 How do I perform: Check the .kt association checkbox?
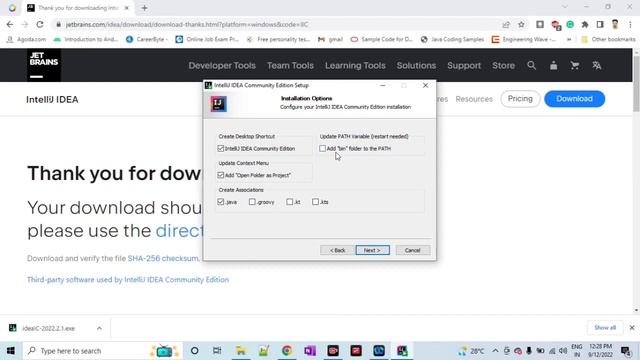click(289, 202)
